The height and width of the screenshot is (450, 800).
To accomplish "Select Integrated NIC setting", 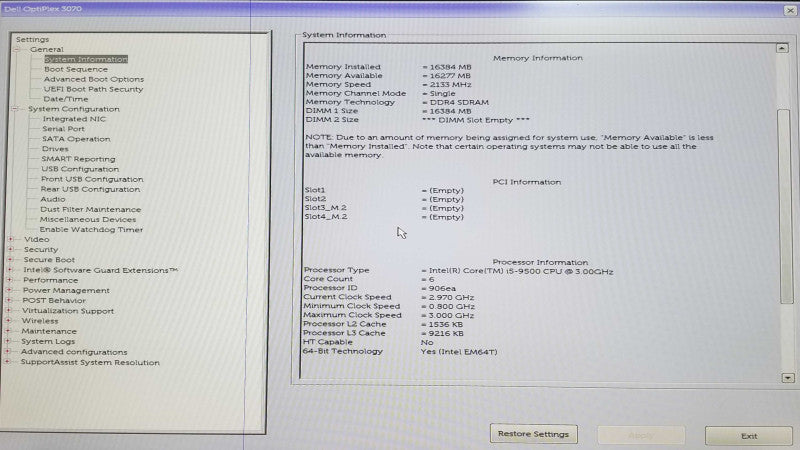I will click(x=74, y=119).
